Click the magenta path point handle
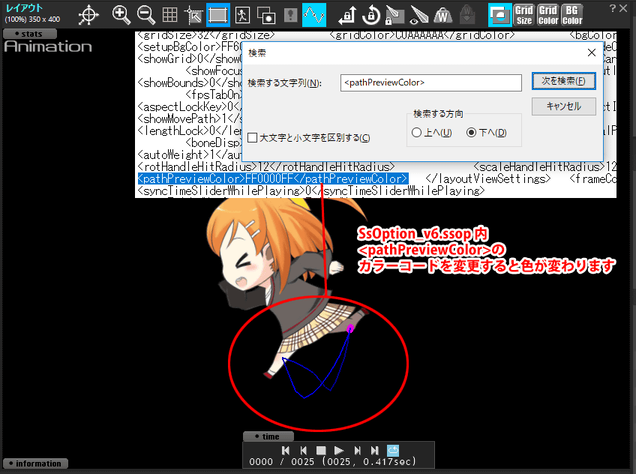This screenshot has width=636, height=474. coord(350,329)
